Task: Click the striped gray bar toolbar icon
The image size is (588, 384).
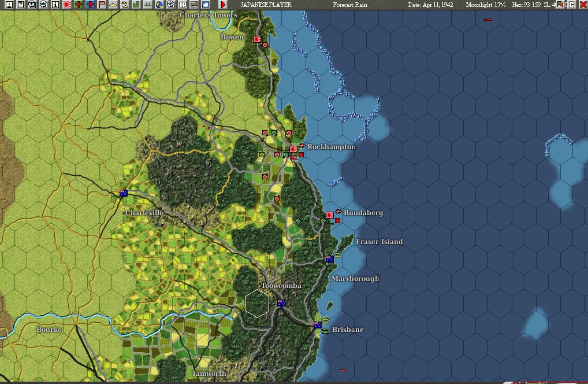Action: [194, 5]
